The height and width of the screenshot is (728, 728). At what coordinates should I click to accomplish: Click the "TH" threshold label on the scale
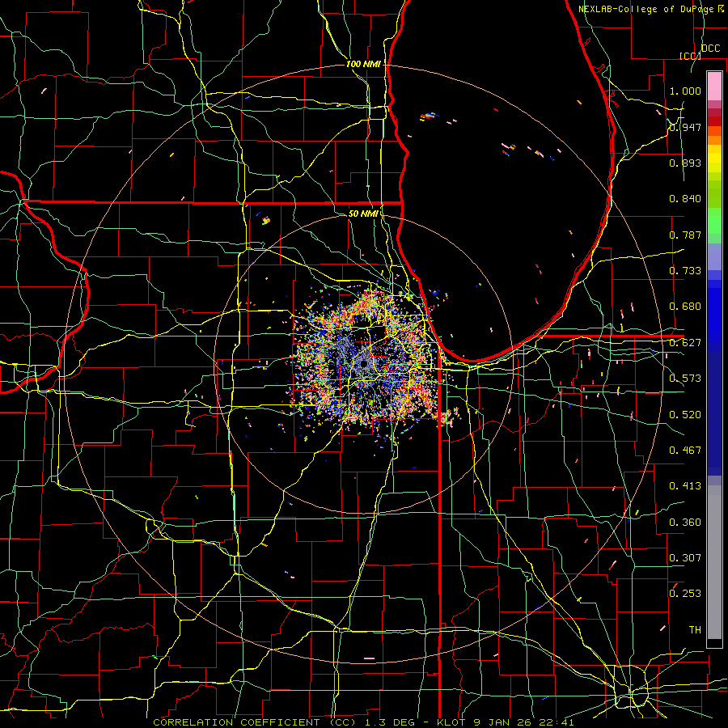[695, 630]
